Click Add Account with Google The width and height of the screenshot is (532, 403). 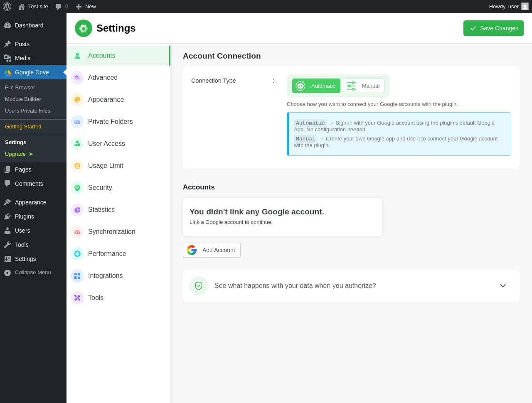[212, 250]
